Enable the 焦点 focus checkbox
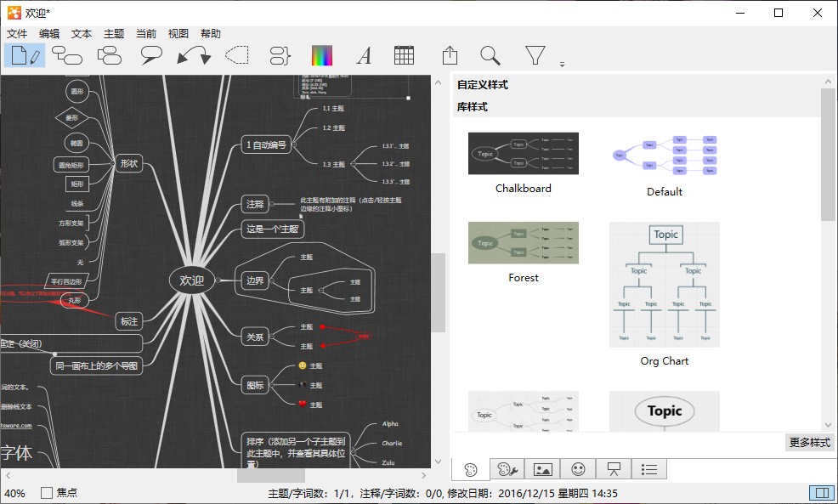 pyautogui.click(x=47, y=493)
